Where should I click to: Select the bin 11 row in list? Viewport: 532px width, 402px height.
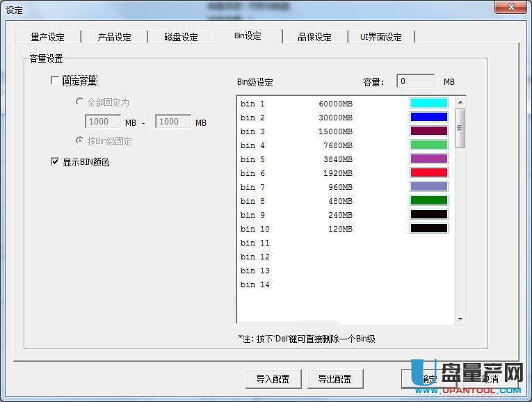tap(255, 243)
